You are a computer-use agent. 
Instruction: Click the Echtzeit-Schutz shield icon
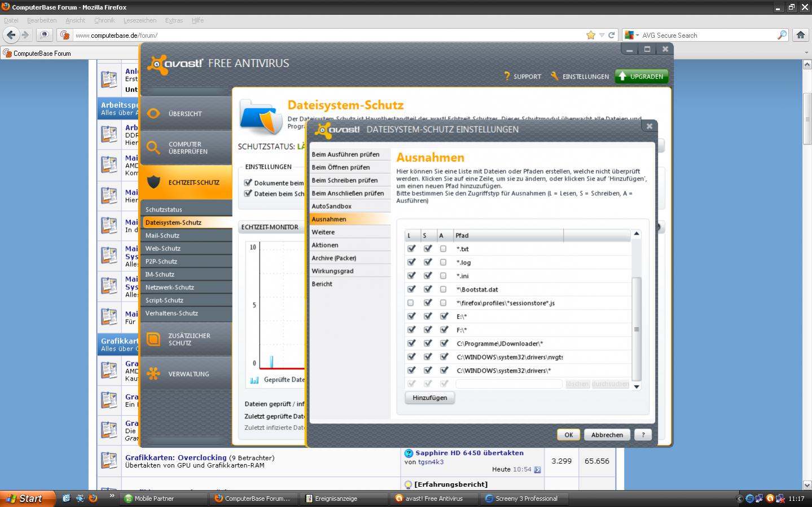tap(153, 182)
